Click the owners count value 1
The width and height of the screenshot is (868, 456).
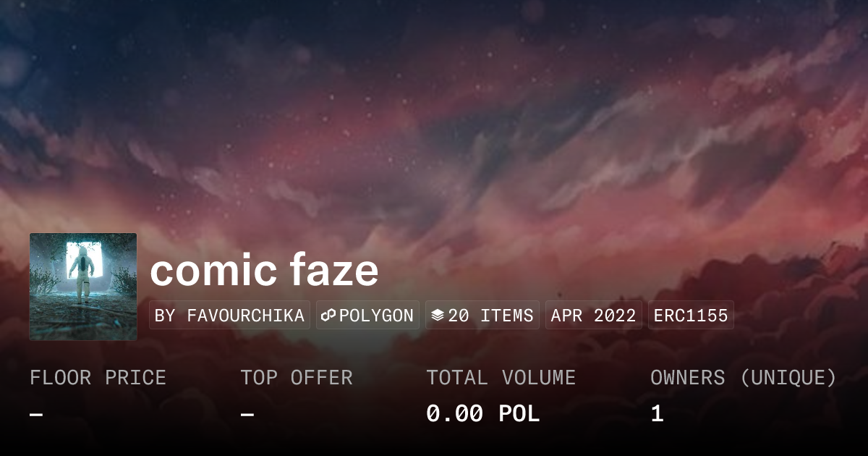(x=657, y=414)
